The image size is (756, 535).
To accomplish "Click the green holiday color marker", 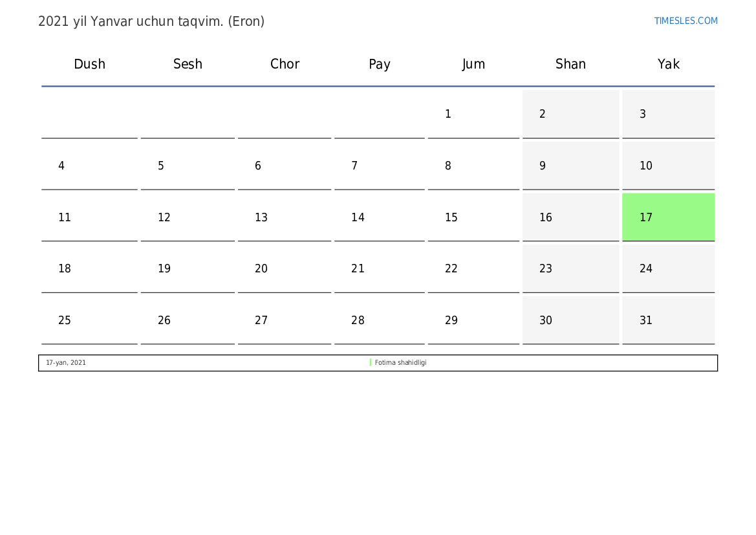I will tap(371, 363).
